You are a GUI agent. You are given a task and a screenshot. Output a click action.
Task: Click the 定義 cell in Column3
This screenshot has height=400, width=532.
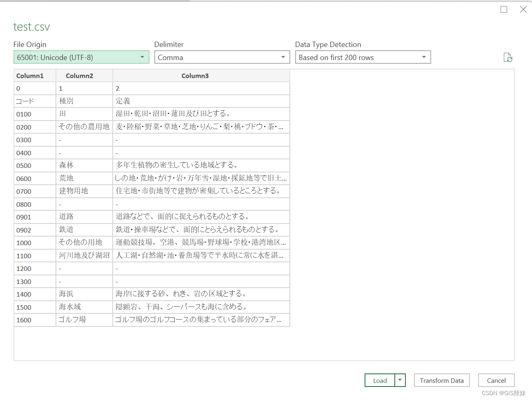point(201,101)
